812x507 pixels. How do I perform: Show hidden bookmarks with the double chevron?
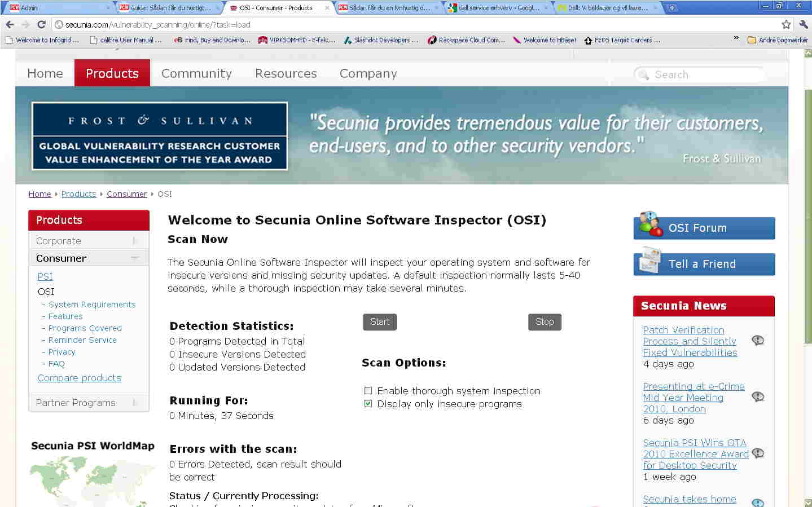(x=736, y=38)
